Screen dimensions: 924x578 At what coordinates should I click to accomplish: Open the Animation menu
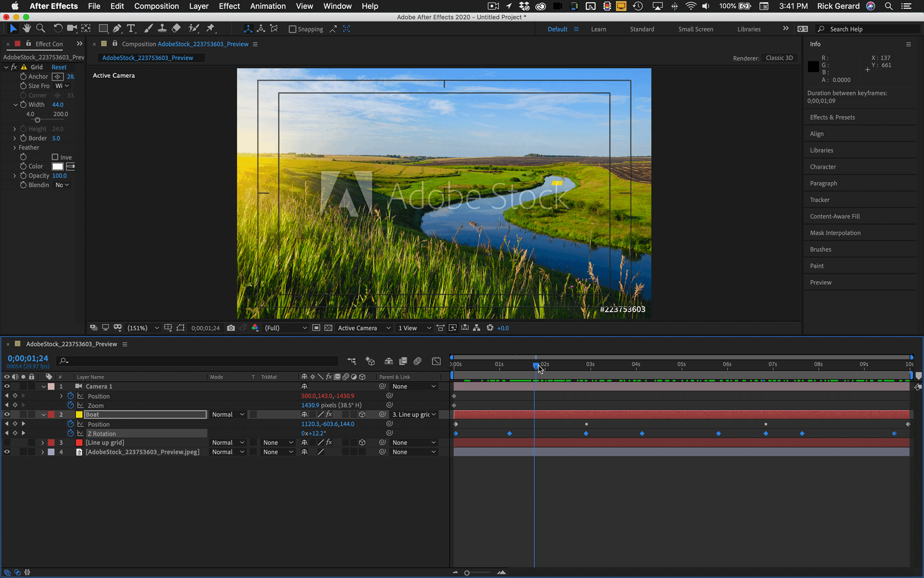pos(268,6)
